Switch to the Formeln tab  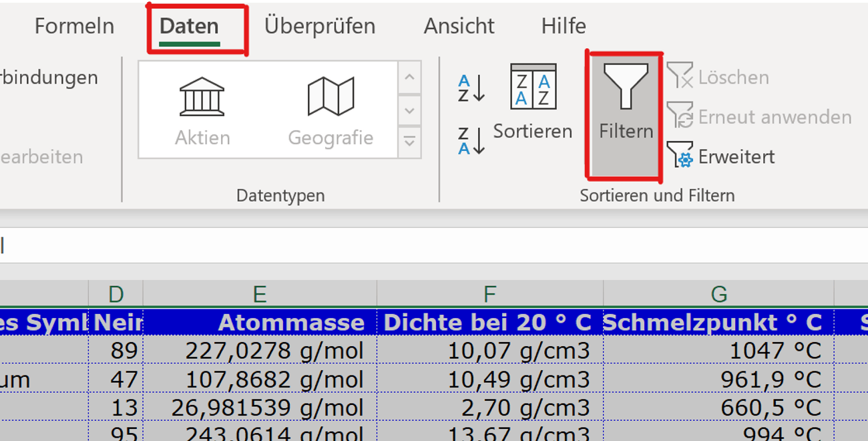74,25
